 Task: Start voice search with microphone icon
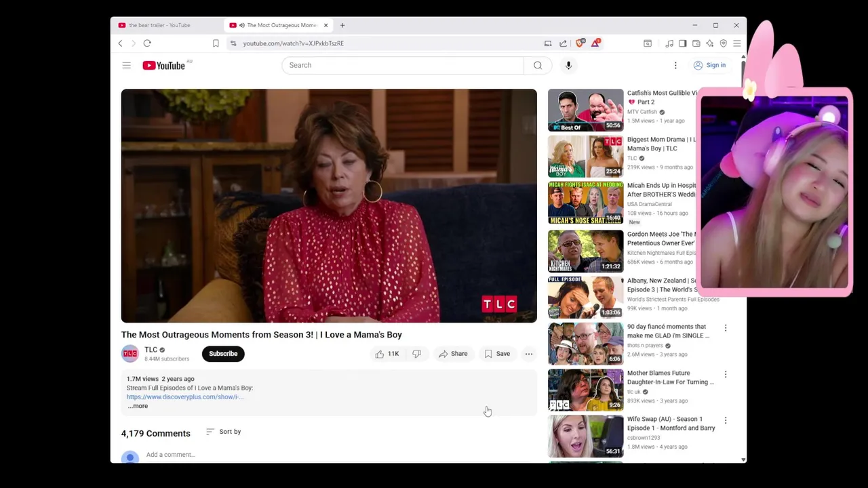[569, 65]
